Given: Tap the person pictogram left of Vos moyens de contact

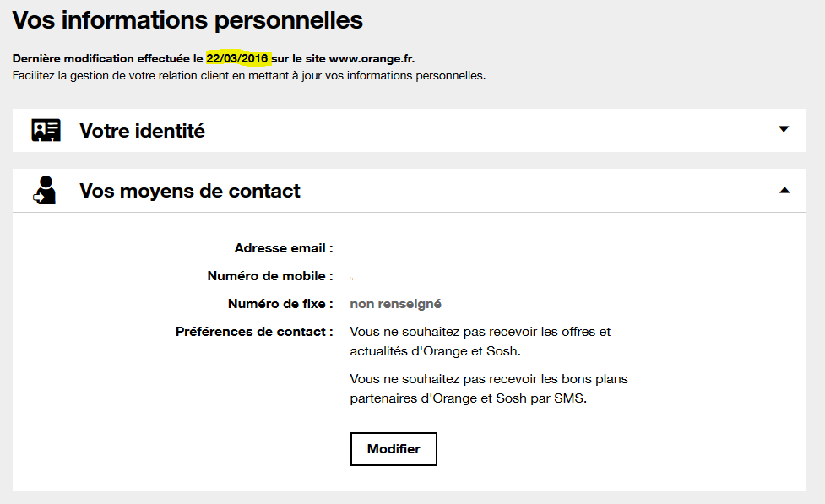Looking at the screenshot, I should click(x=44, y=190).
